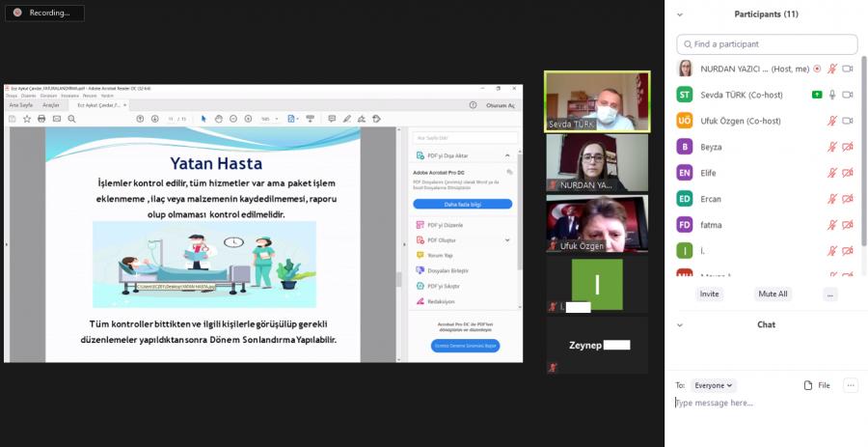This screenshot has height=447, width=868.
Task: Click the Find a participant search field
Action: tap(767, 44)
